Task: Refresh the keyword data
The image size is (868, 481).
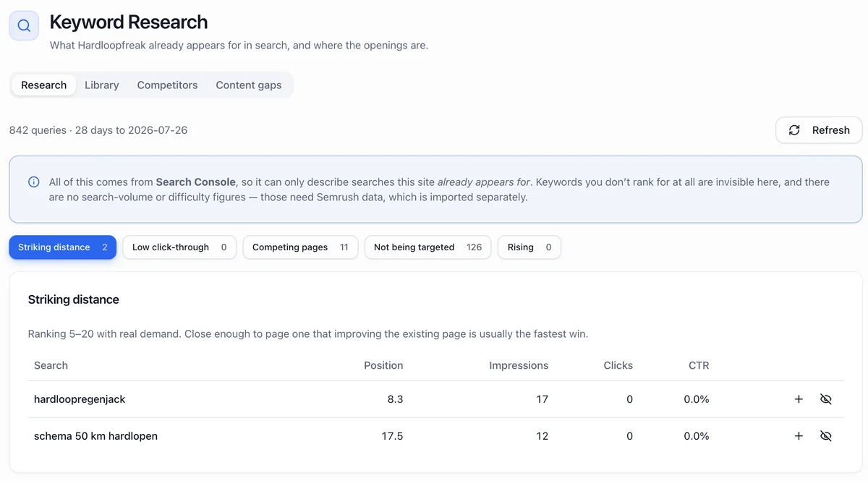Action: click(x=819, y=130)
